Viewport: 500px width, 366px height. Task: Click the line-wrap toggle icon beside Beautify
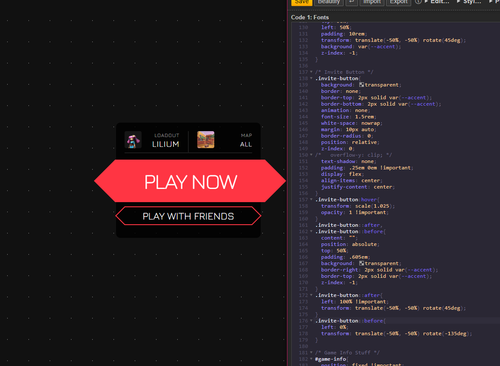pos(351,2)
